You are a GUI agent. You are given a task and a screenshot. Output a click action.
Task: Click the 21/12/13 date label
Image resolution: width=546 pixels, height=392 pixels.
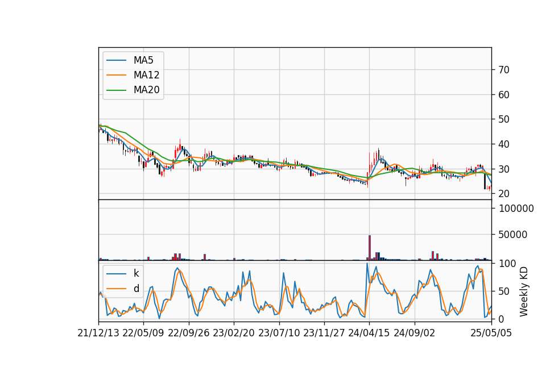tap(98, 333)
